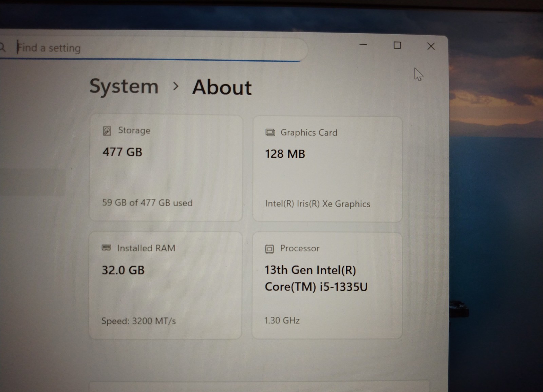Maximize the Settings window
The width and height of the screenshot is (543, 392).
point(397,45)
